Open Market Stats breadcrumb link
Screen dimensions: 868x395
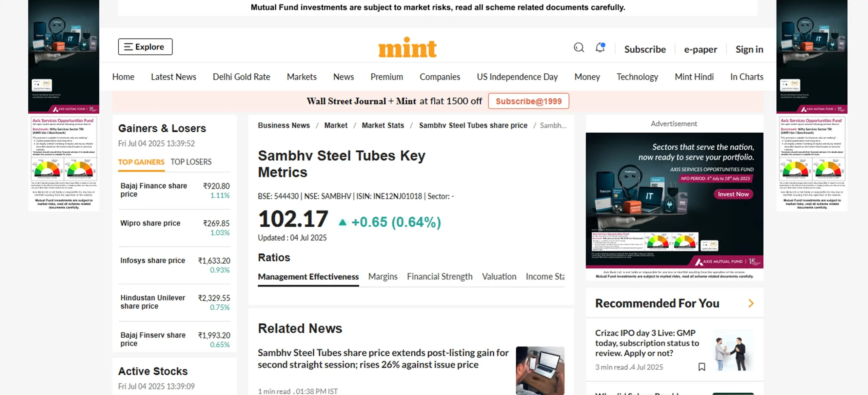click(383, 126)
